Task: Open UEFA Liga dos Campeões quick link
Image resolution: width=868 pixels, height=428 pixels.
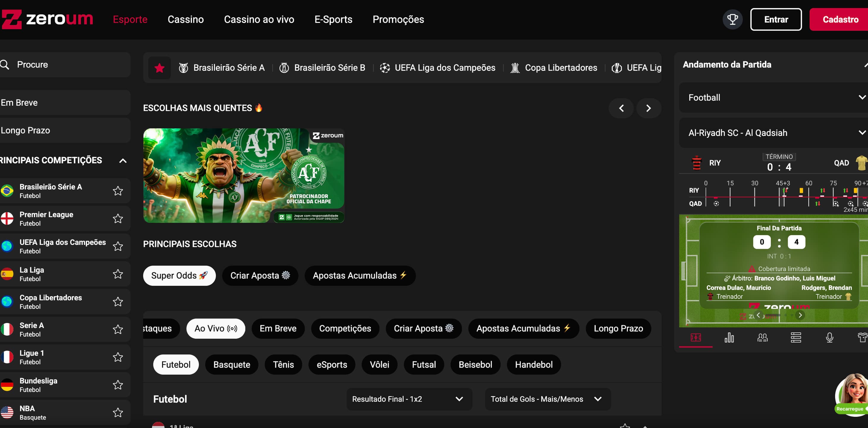Action: tap(437, 68)
